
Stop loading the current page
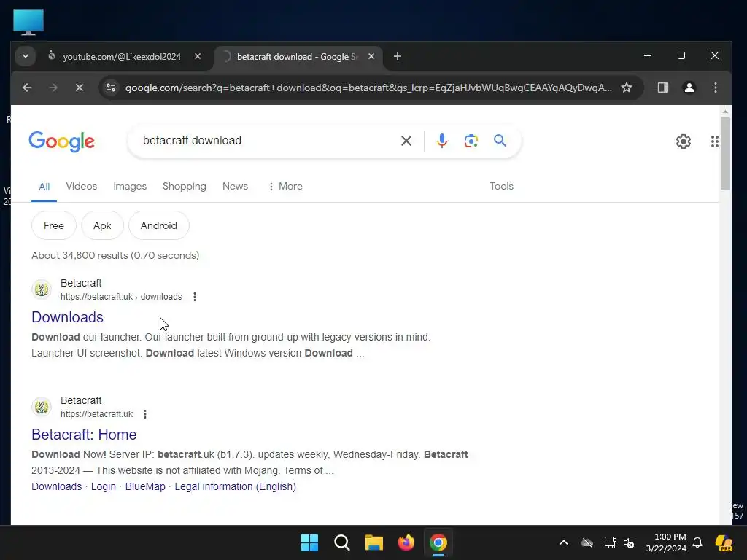coord(80,87)
